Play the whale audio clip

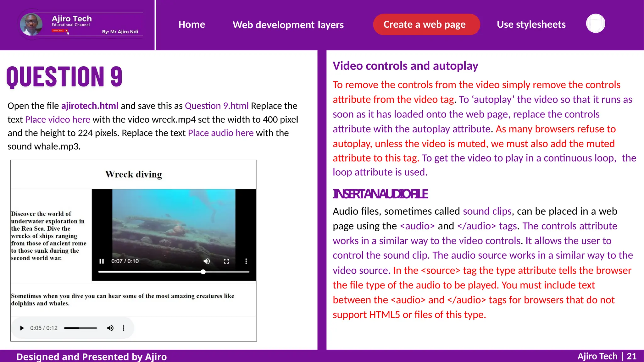point(22,328)
